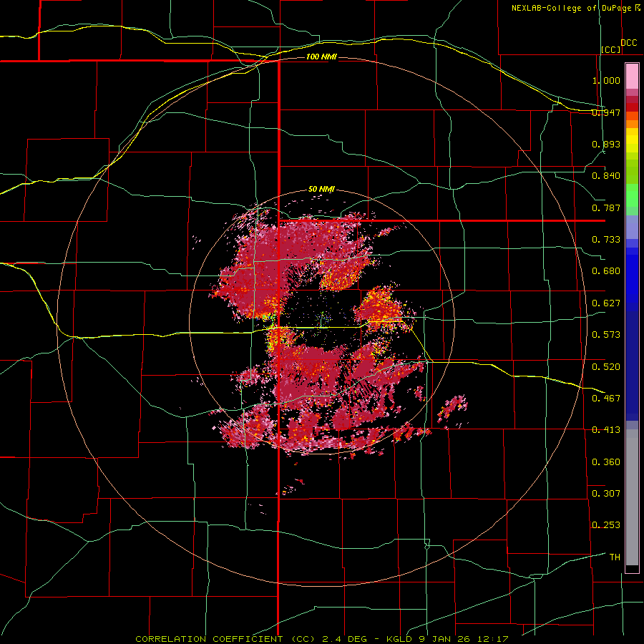Pick the lavender segment of the color bar
Viewport: 644px width, 644px height.
pyautogui.click(x=632, y=228)
